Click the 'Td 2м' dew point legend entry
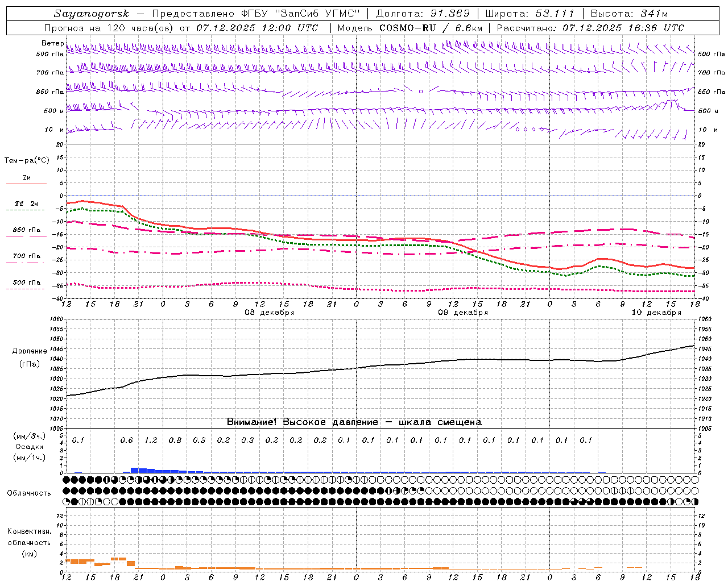This screenshot has width=728, height=582. (27, 203)
